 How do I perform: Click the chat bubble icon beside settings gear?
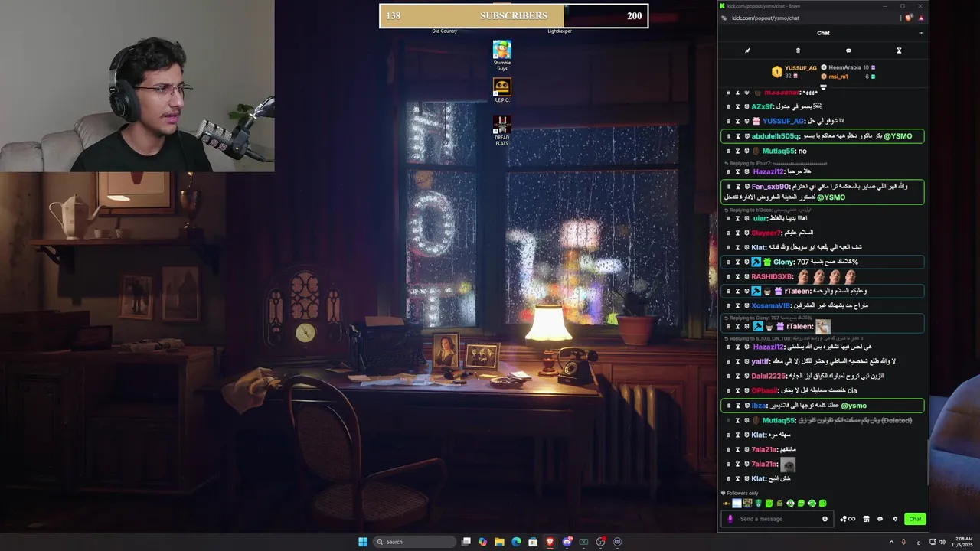(880, 519)
